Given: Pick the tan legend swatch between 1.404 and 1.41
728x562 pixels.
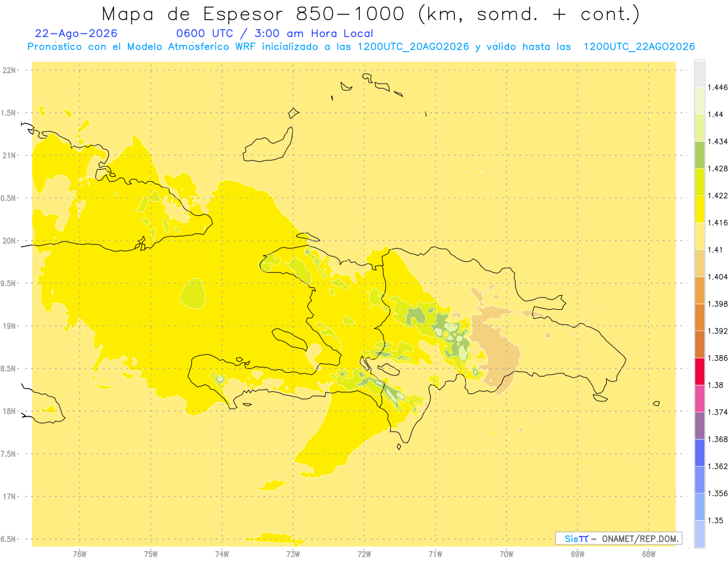Looking at the screenshot, I should 699,263.
